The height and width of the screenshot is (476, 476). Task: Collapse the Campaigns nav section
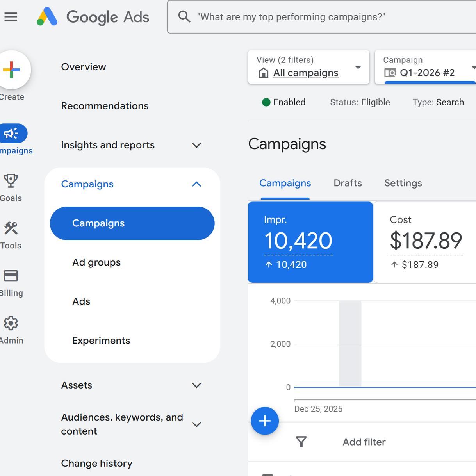coord(132,184)
